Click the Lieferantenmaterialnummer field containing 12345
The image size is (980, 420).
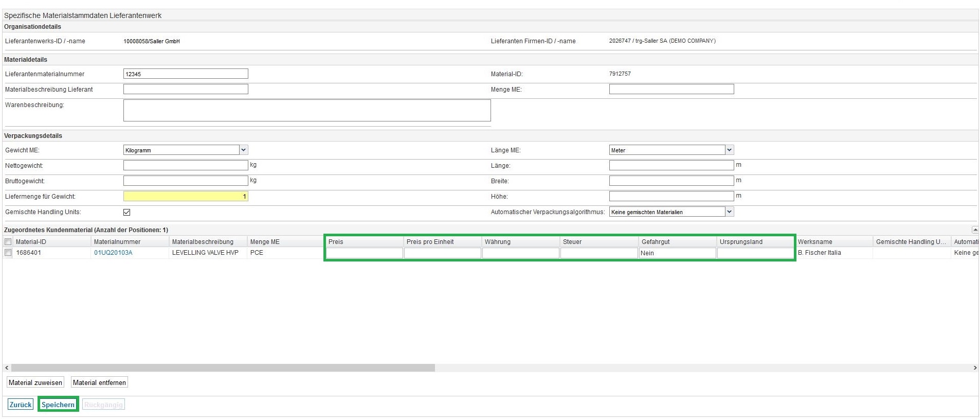[186, 74]
